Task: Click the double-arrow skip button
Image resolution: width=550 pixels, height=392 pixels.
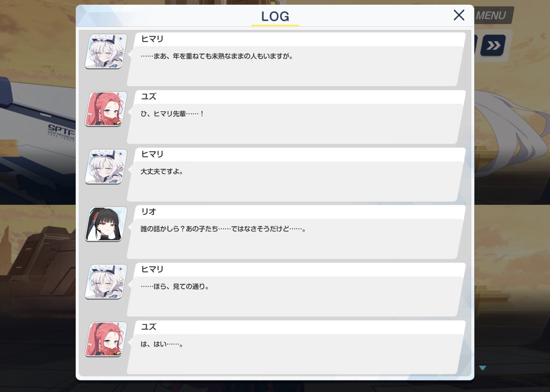Action: (x=493, y=45)
